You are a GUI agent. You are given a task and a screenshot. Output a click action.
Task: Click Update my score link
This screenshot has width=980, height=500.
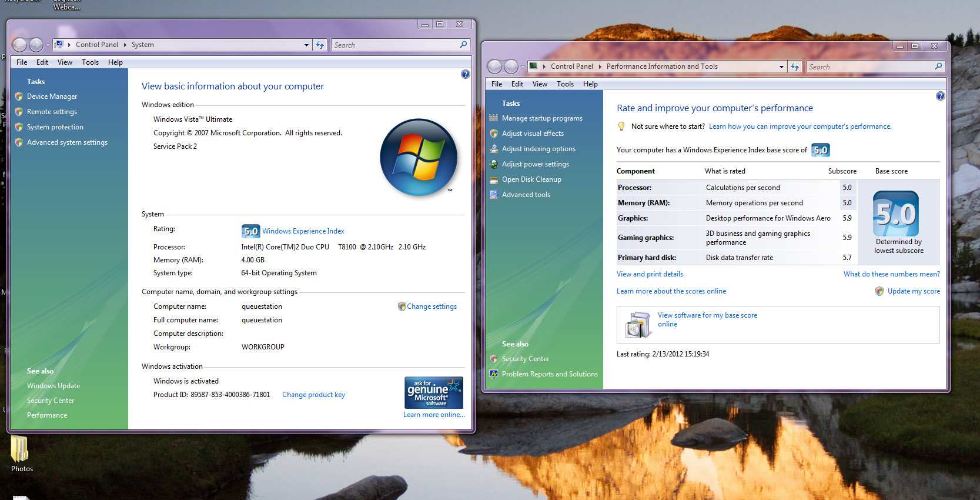(x=914, y=291)
